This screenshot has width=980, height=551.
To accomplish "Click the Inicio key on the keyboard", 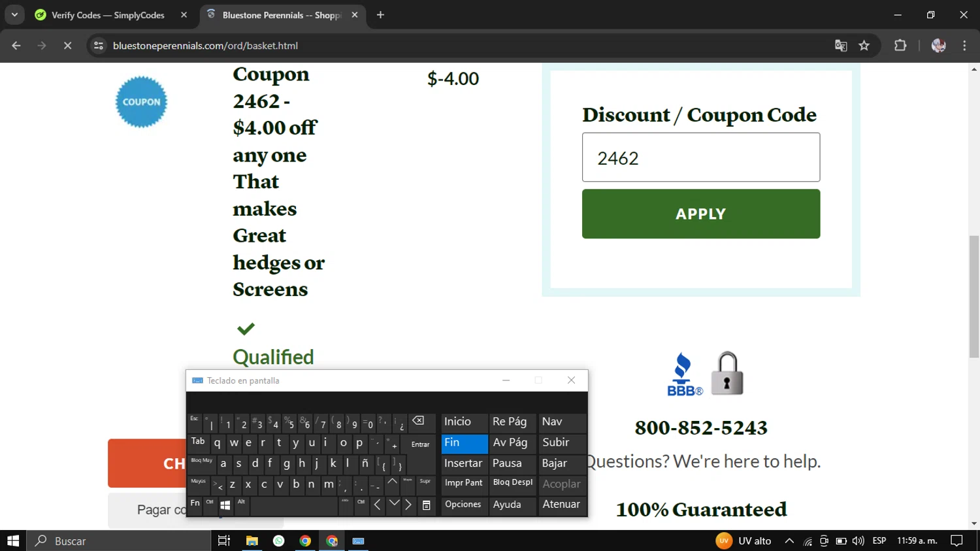I will 464,422.
